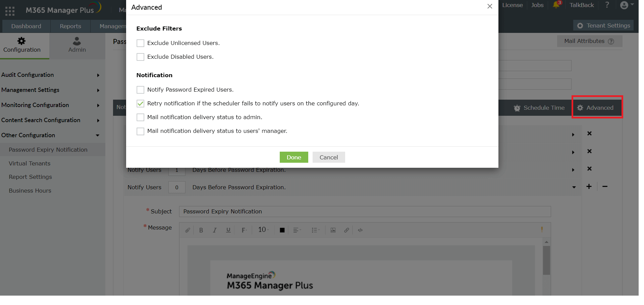Check Notify Password Expired Users
The width and height of the screenshot is (644, 305).
(x=141, y=90)
